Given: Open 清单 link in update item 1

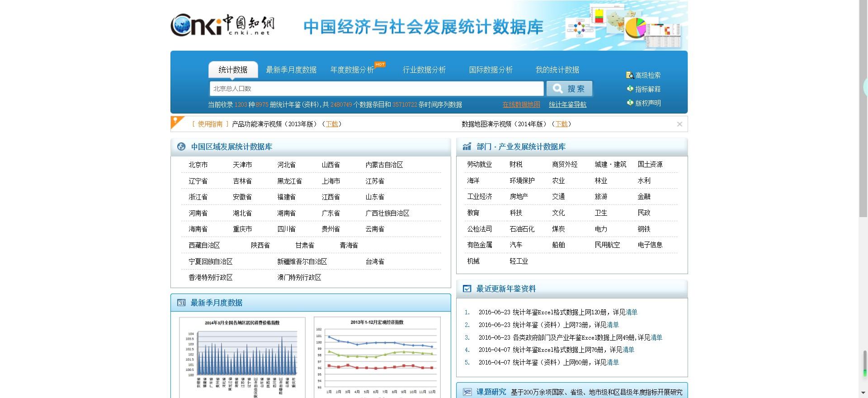Looking at the screenshot, I should point(632,312).
